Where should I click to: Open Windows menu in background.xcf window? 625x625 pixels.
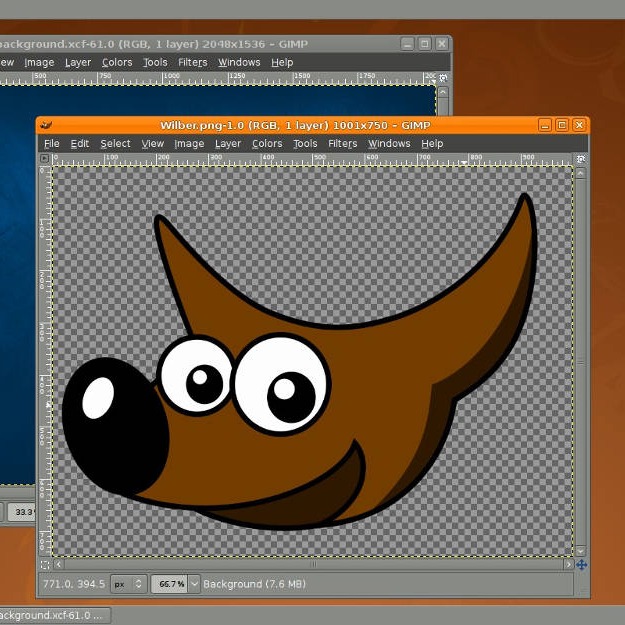tap(239, 63)
